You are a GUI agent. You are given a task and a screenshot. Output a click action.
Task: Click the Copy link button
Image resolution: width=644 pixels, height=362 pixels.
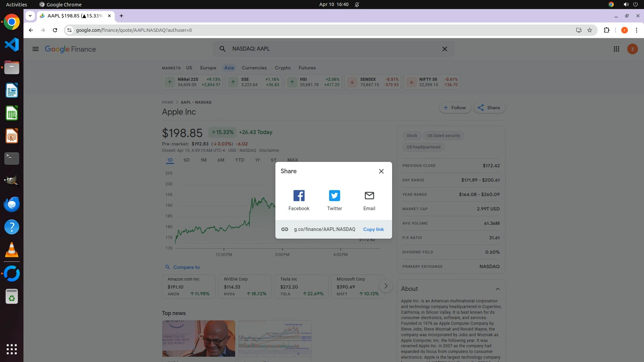tap(373, 230)
